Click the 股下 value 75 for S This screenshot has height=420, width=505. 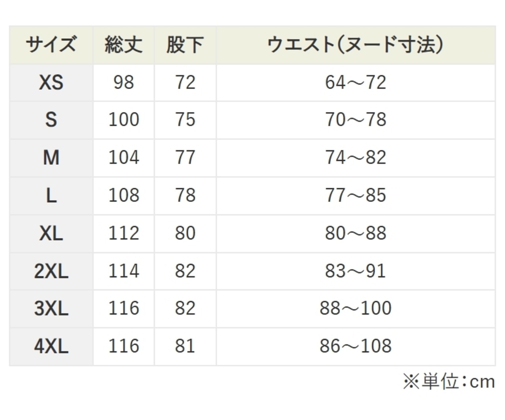[x=185, y=119]
